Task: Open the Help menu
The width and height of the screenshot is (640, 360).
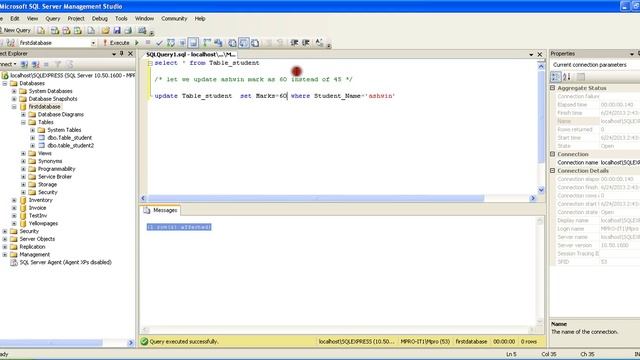Action: (x=200, y=19)
